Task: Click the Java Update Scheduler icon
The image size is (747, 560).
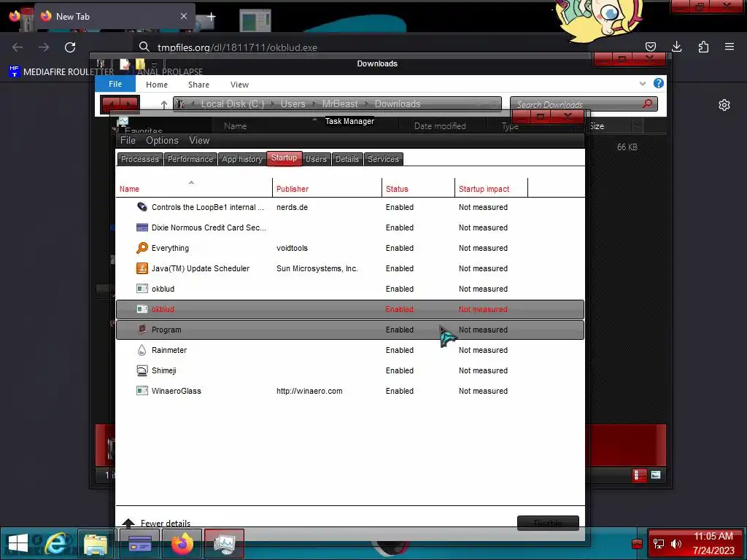Action: coord(142,268)
